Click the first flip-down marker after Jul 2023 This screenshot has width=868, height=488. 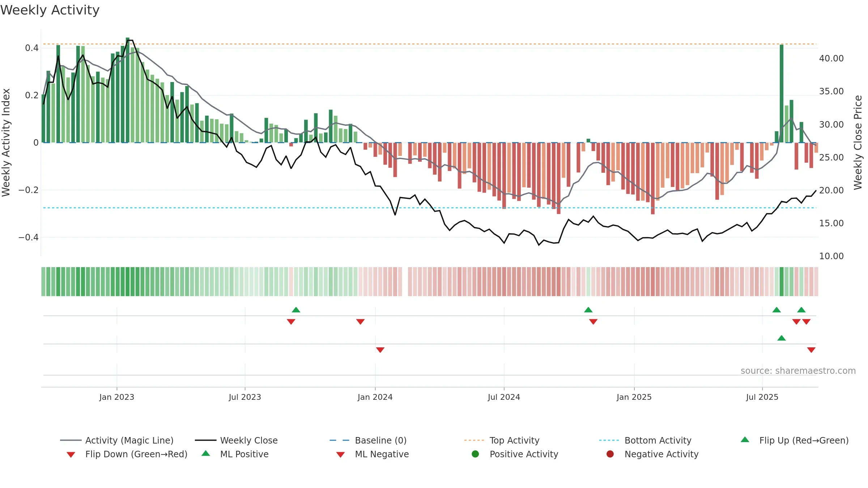click(x=291, y=322)
